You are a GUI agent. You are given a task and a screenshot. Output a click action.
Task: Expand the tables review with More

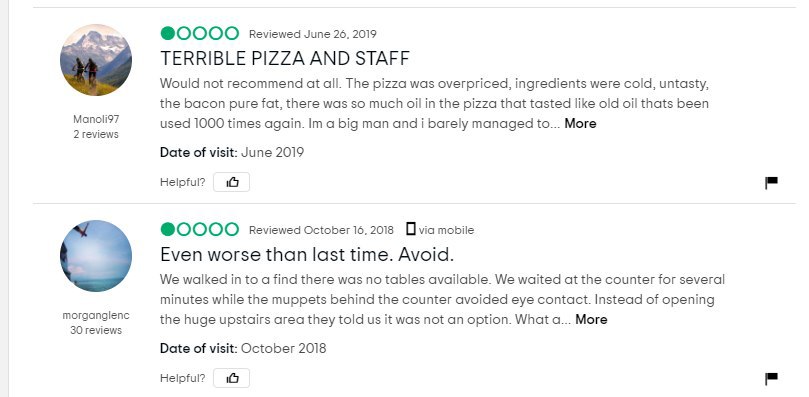(591, 320)
